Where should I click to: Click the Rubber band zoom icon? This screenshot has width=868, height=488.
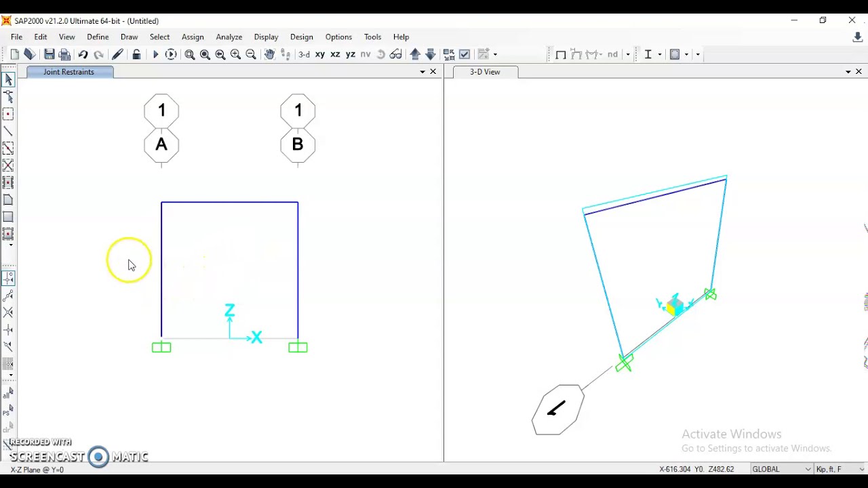190,54
